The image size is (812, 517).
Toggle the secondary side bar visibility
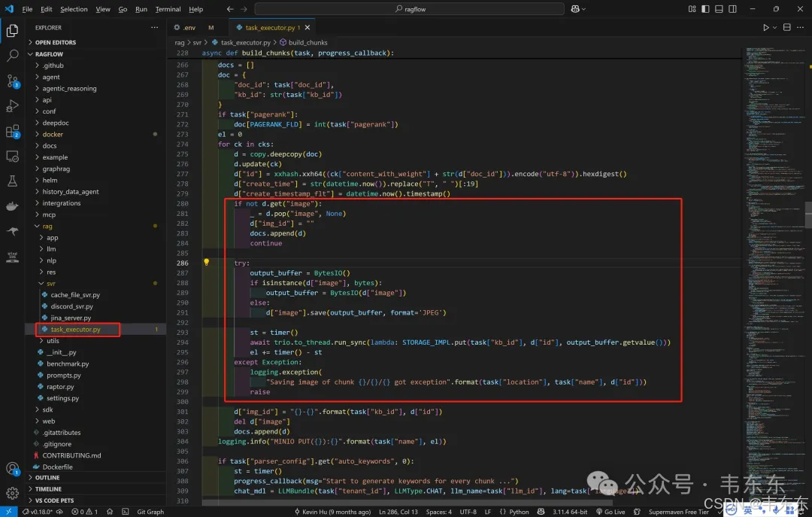tap(732, 9)
